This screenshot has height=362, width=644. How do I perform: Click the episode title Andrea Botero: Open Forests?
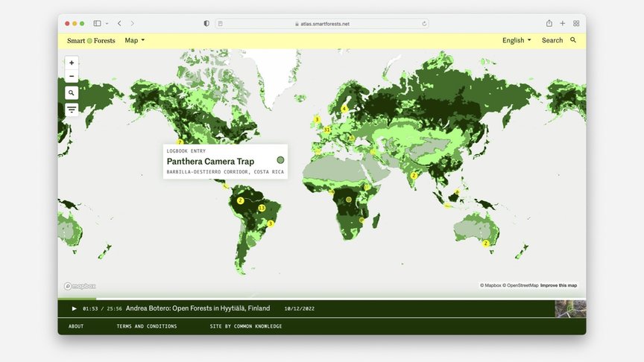point(198,308)
